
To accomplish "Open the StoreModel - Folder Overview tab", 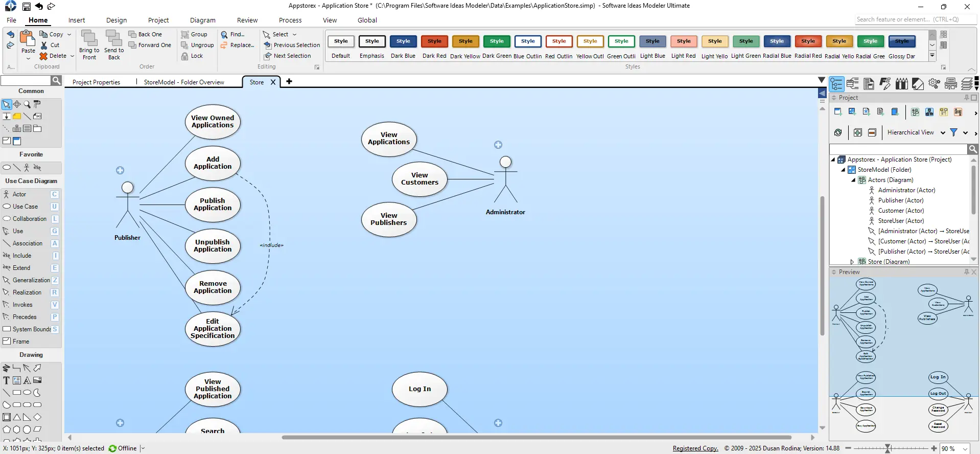I will (x=184, y=82).
